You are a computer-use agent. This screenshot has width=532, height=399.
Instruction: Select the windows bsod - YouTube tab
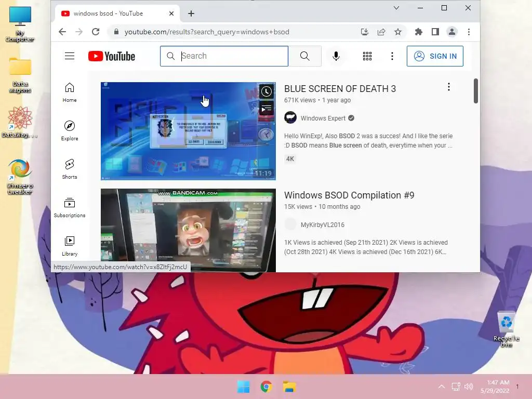[x=117, y=14]
